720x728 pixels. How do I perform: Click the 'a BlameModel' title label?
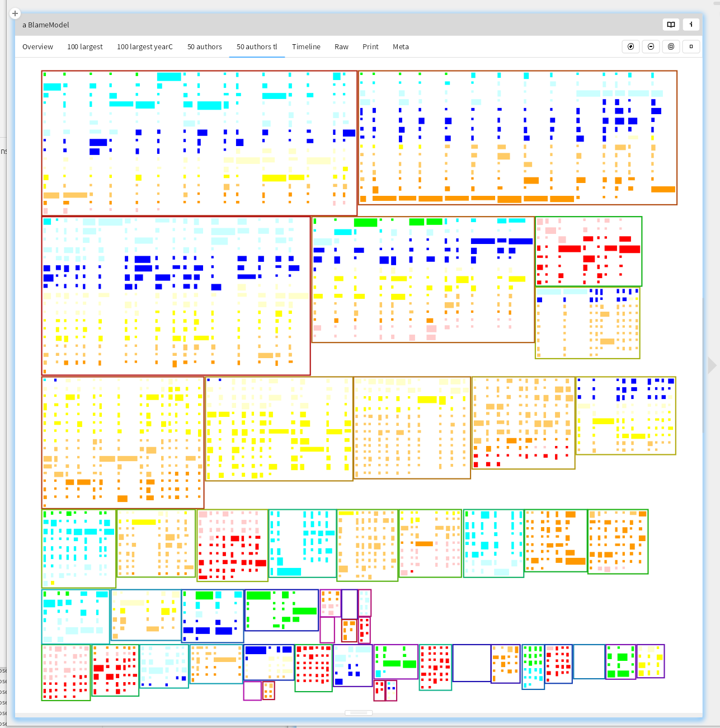(46, 25)
